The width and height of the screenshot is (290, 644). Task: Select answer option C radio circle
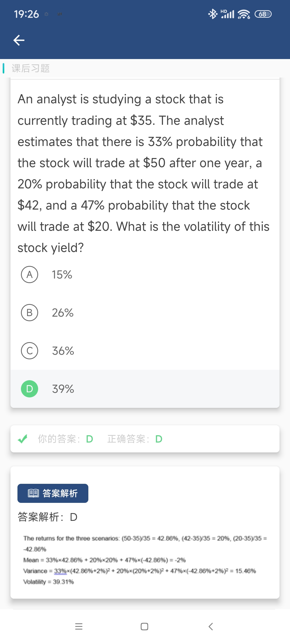tap(30, 351)
